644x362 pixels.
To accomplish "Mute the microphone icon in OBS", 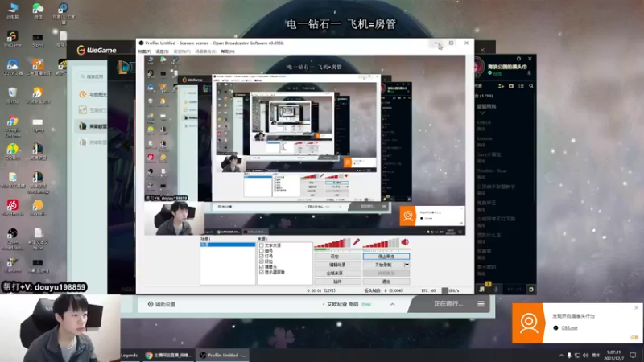I will [356, 242].
